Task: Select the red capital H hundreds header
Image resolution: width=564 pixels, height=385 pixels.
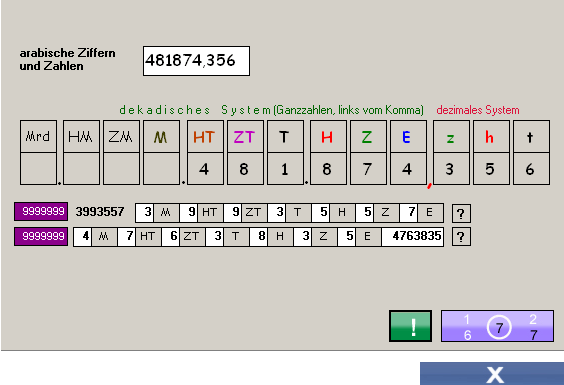Action: click(x=328, y=136)
